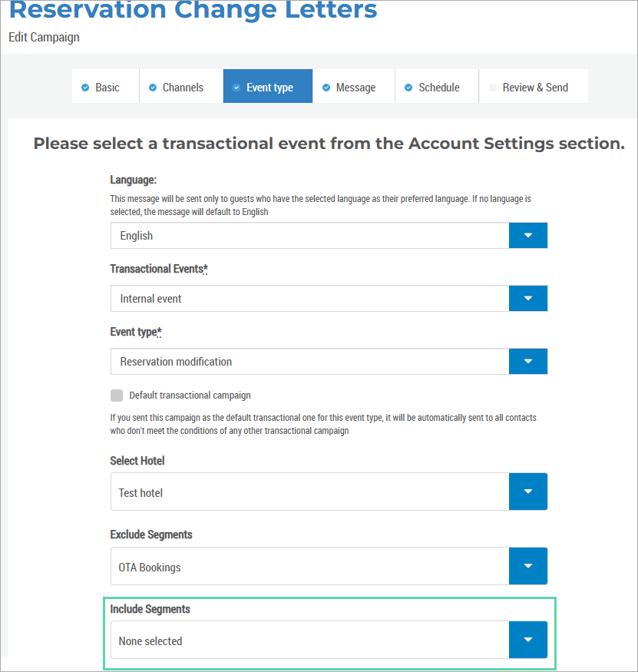Viewport: 638px width, 672px height.
Task: Open the Channels tab
Action: click(181, 87)
